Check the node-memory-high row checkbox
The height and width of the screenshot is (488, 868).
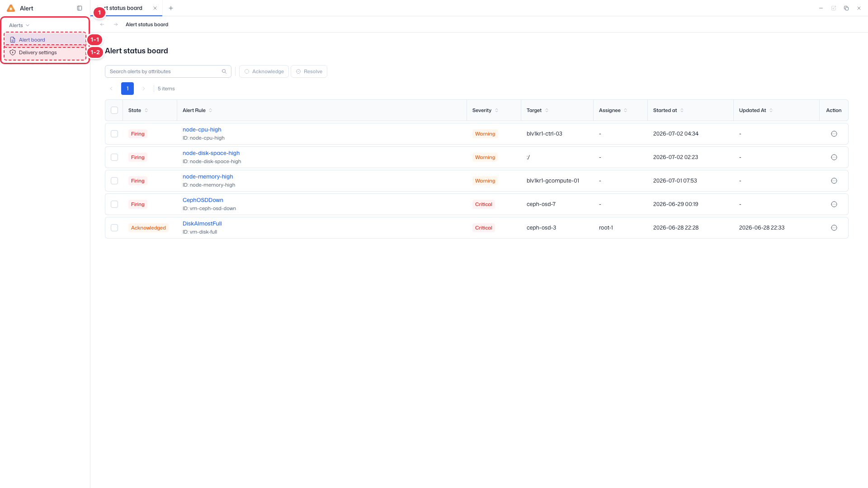coord(114,181)
